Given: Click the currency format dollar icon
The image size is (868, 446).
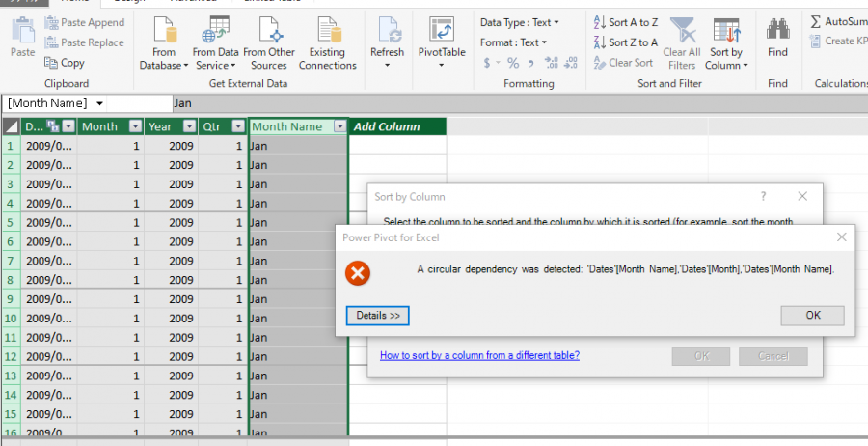Looking at the screenshot, I should (487, 63).
